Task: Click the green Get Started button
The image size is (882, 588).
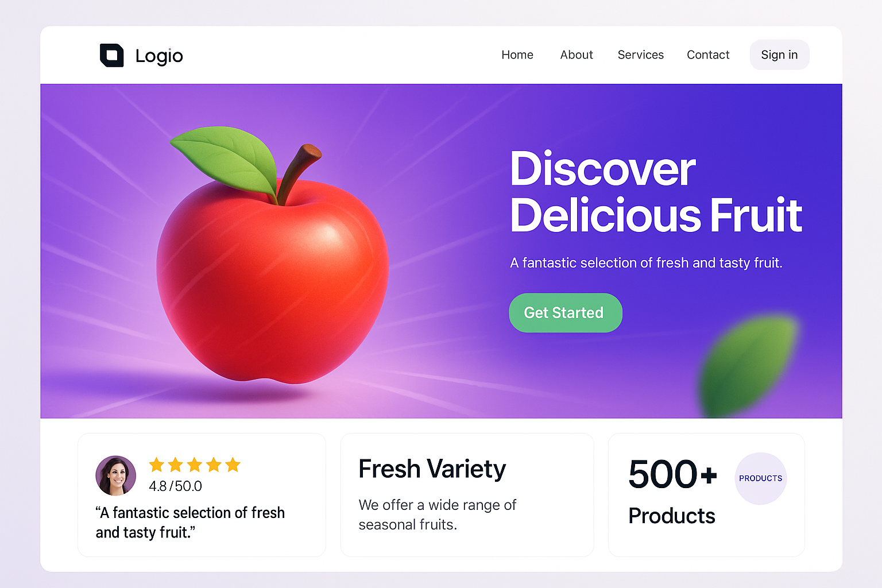Action: point(566,313)
